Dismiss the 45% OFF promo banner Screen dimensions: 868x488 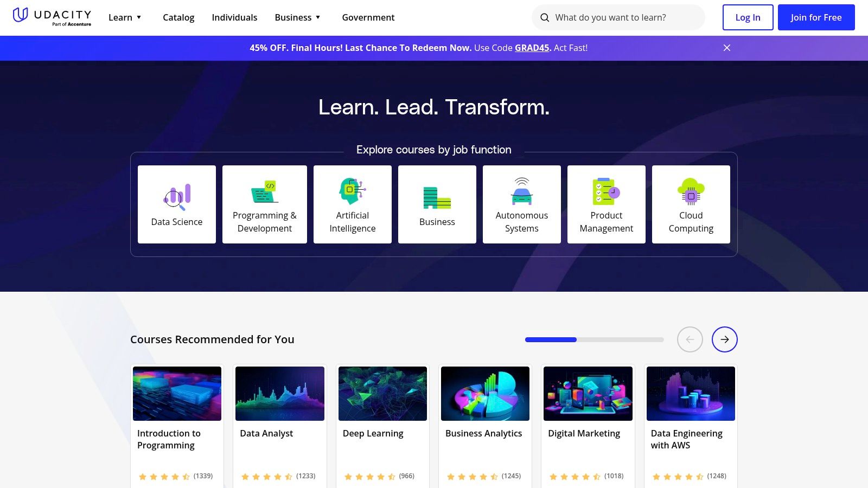pos(727,48)
